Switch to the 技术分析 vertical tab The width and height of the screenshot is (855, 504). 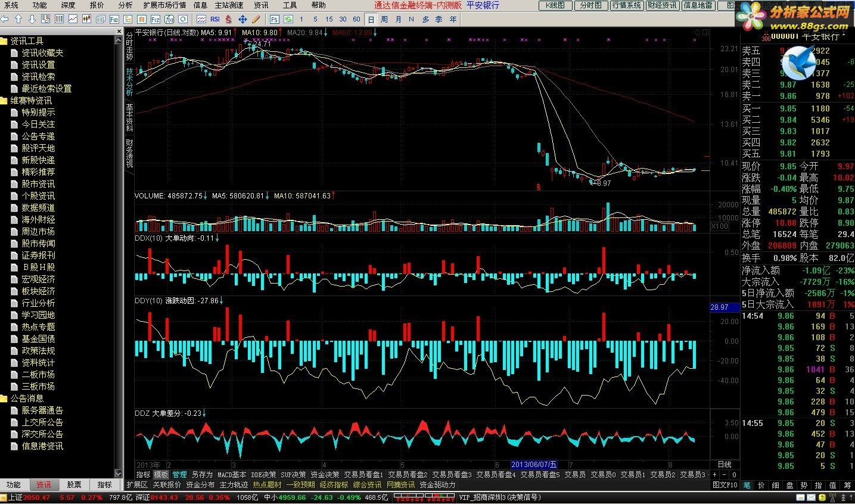click(129, 82)
